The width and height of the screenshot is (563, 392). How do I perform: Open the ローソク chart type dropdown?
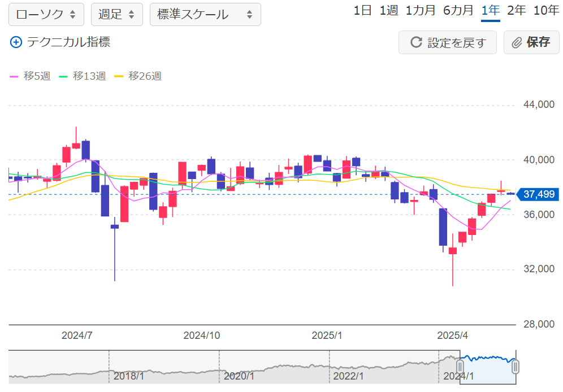click(x=46, y=14)
